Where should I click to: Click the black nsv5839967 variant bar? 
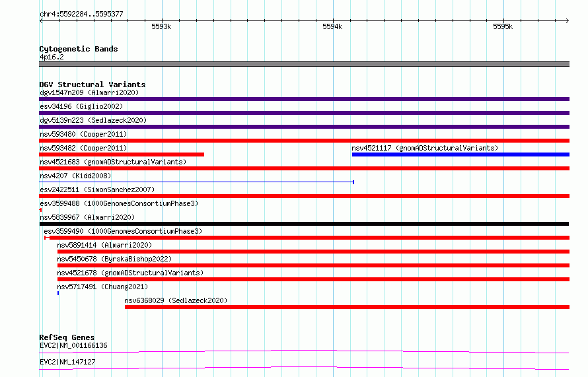tap(304, 224)
